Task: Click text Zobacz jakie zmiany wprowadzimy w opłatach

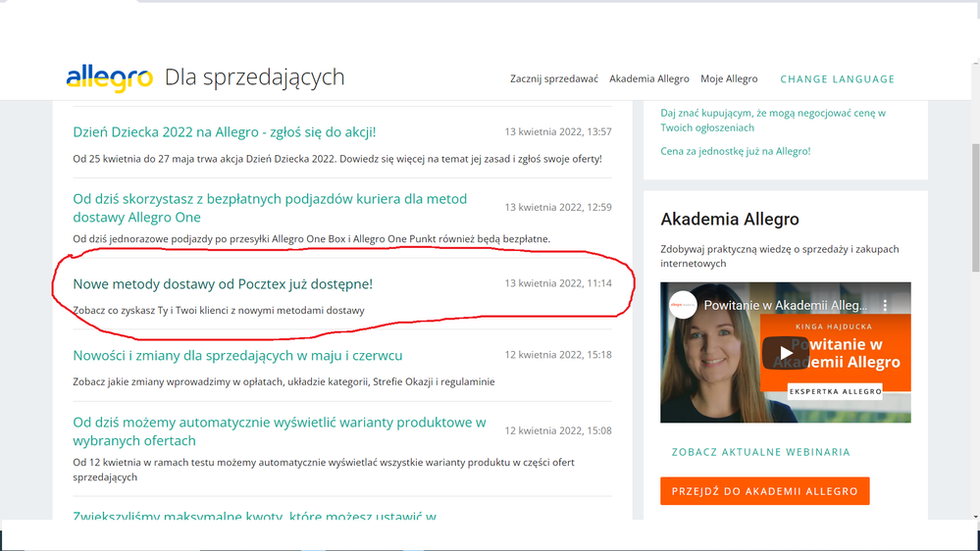Action: coord(284,381)
